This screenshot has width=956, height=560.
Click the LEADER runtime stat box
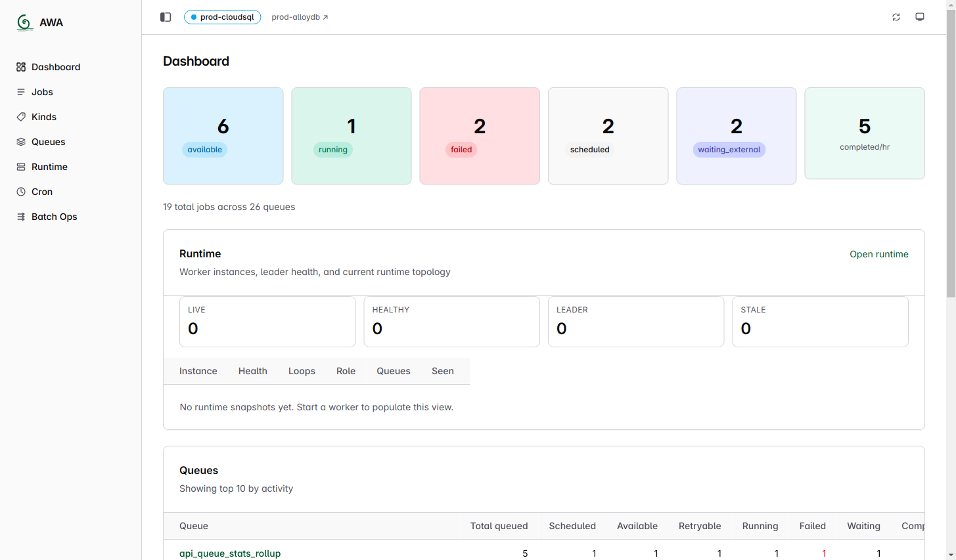636,322
